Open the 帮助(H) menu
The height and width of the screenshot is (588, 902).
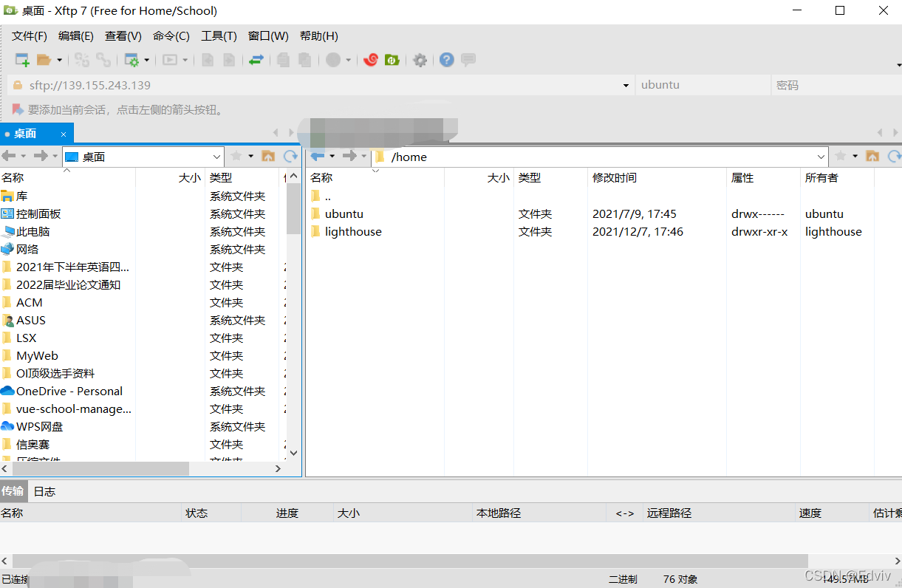[x=319, y=35]
